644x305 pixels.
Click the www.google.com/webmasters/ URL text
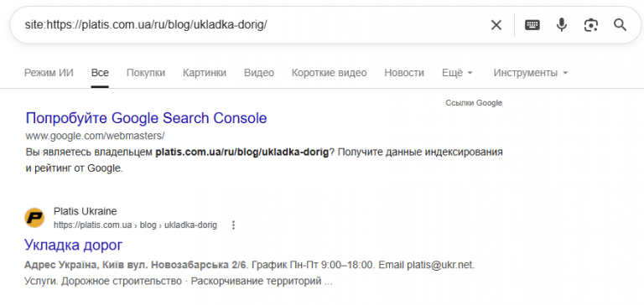point(95,136)
